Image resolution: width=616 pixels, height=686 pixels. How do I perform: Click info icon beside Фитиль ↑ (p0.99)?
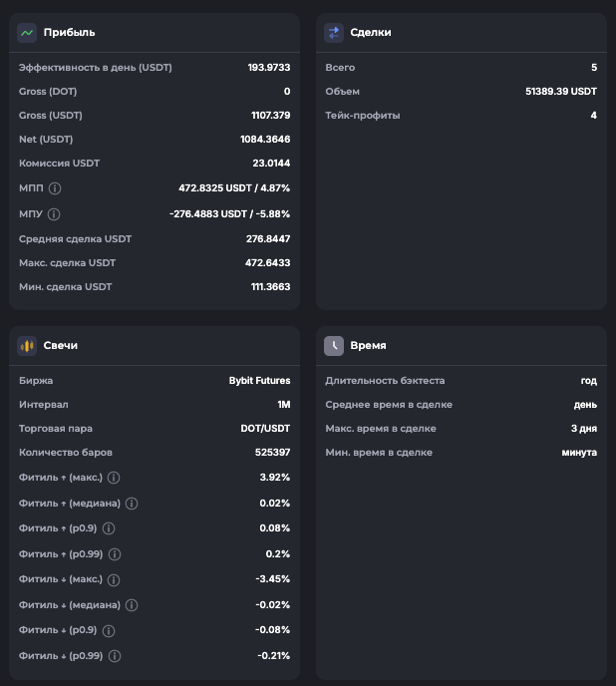click(114, 554)
